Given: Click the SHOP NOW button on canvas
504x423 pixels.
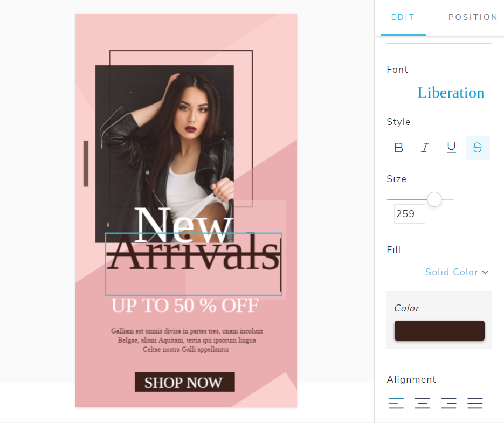Looking at the screenshot, I should pyautogui.click(x=184, y=382).
